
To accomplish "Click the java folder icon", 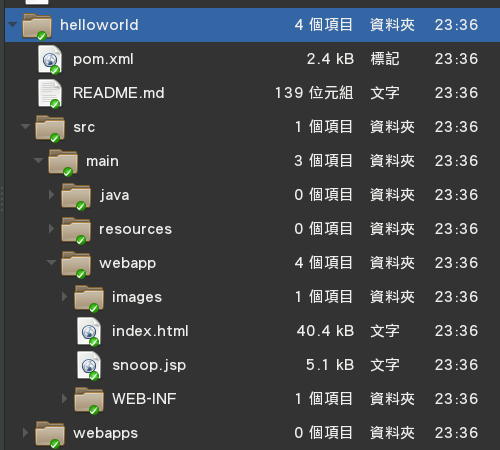I will click(x=76, y=196).
